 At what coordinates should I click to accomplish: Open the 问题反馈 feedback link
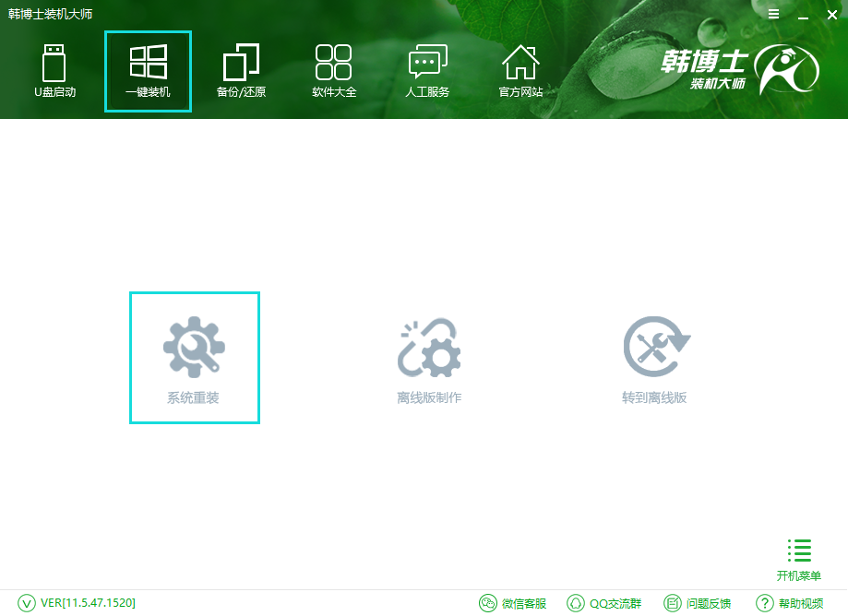click(x=698, y=603)
